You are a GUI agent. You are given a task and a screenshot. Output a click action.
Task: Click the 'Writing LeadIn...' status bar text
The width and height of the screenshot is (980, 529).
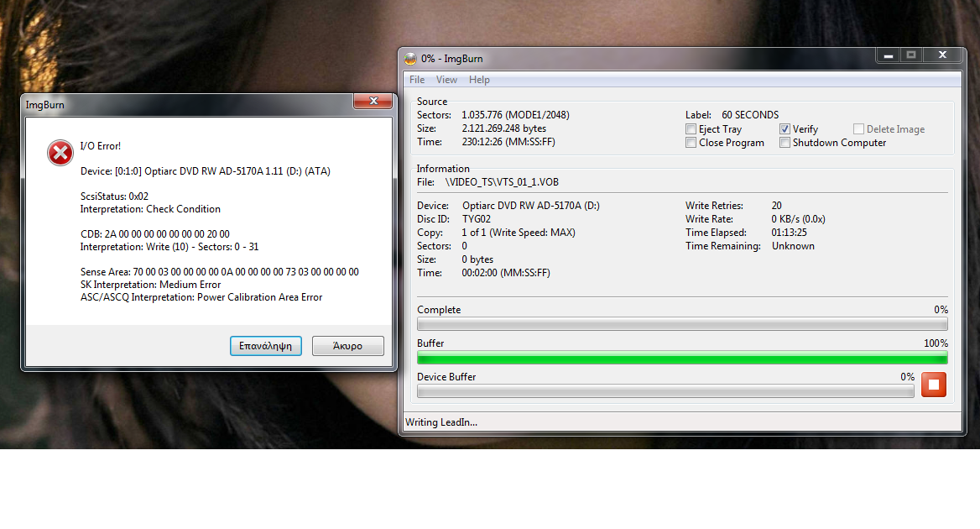tap(441, 422)
